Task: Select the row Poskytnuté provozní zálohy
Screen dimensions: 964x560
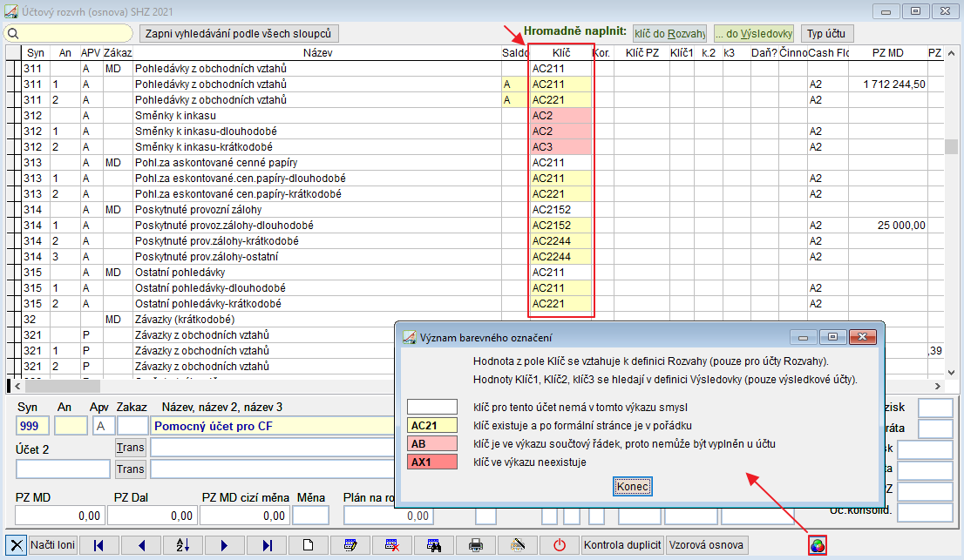Action: 475,209
